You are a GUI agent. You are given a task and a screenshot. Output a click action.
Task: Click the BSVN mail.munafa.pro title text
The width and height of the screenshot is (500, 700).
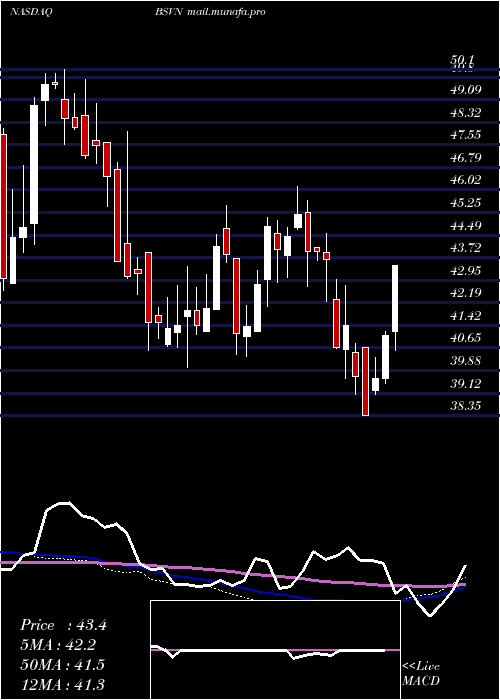pyautogui.click(x=210, y=12)
